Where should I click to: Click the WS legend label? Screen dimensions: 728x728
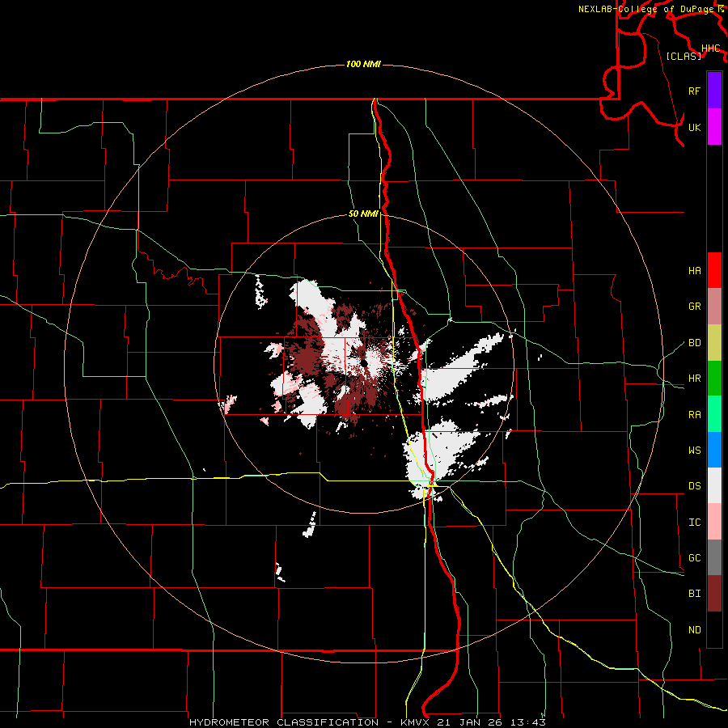(x=694, y=451)
